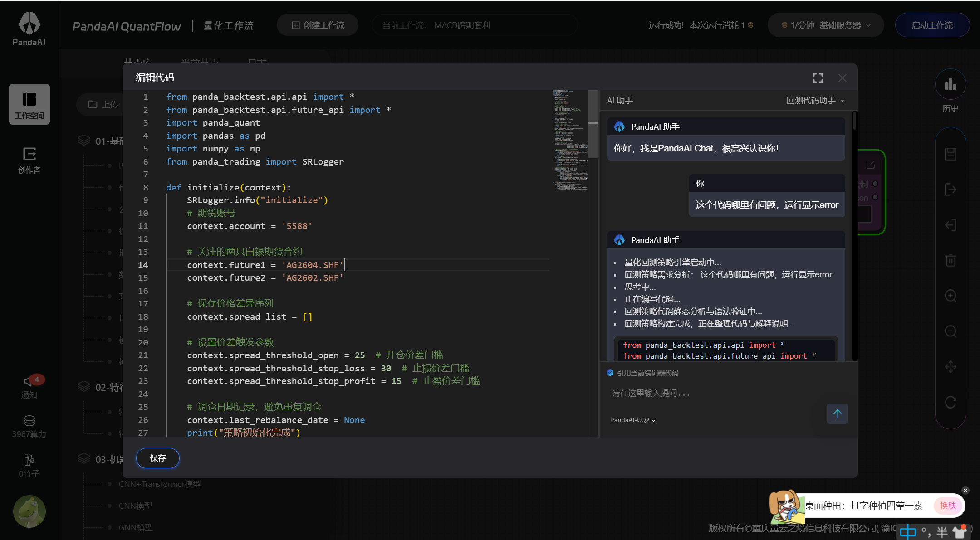
Task: Click the 换肤 skin button
Action: 948,506
